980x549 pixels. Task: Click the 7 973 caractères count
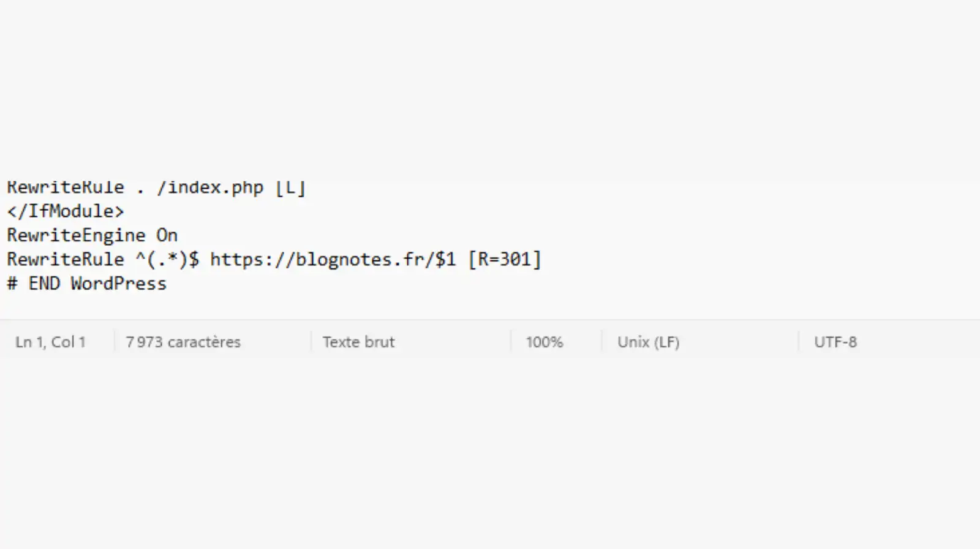click(x=183, y=342)
